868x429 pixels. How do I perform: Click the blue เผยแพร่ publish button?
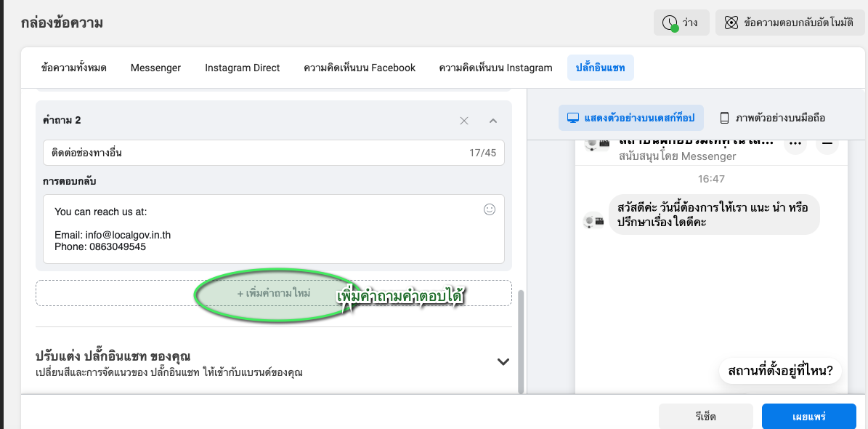click(x=808, y=417)
